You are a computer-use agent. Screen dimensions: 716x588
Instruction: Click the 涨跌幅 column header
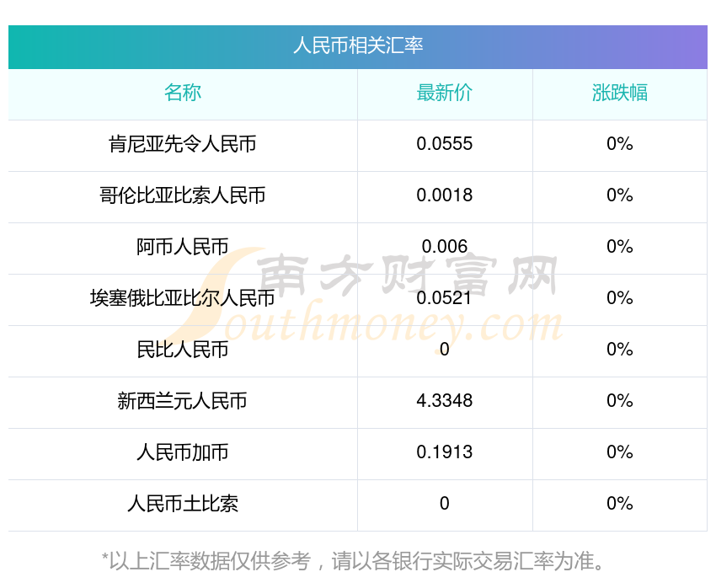click(x=619, y=93)
